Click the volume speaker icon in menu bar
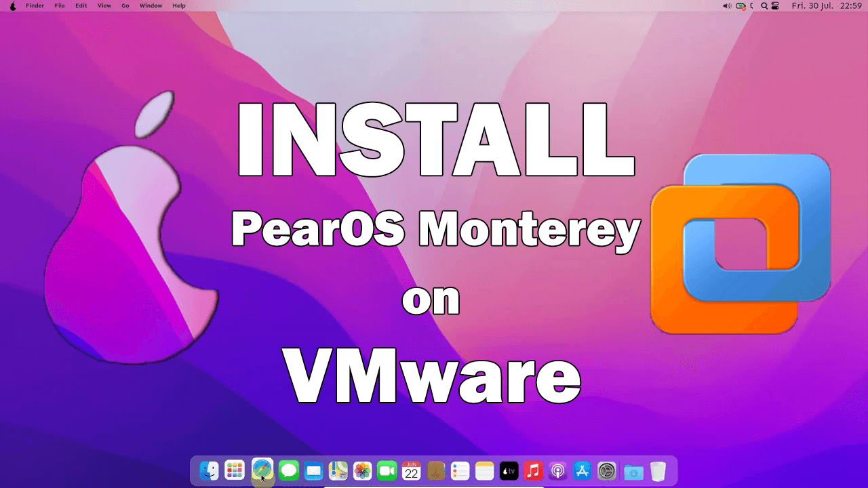This screenshot has height=488, width=868. [727, 5]
